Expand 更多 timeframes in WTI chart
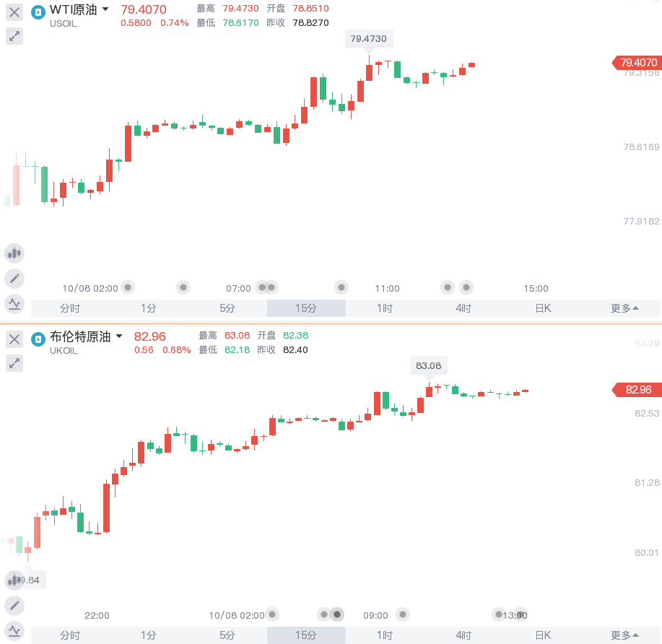The image size is (662, 644). click(624, 308)
